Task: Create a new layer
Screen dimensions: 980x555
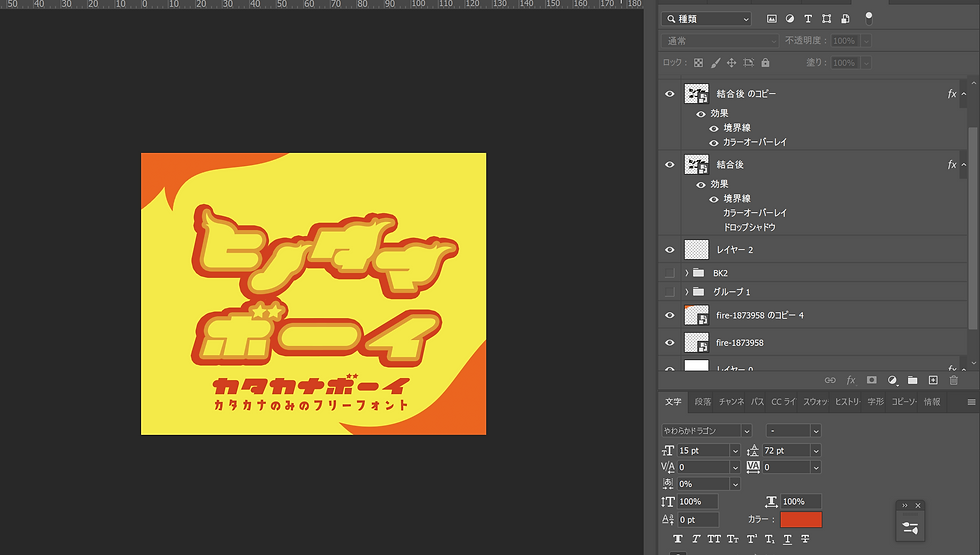Action: (x=933, y=380)
